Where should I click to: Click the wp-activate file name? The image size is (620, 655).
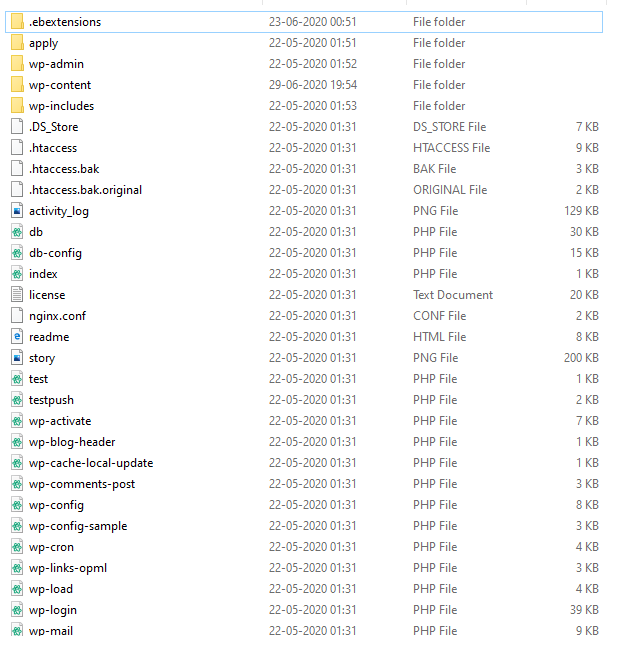point(60,421)
